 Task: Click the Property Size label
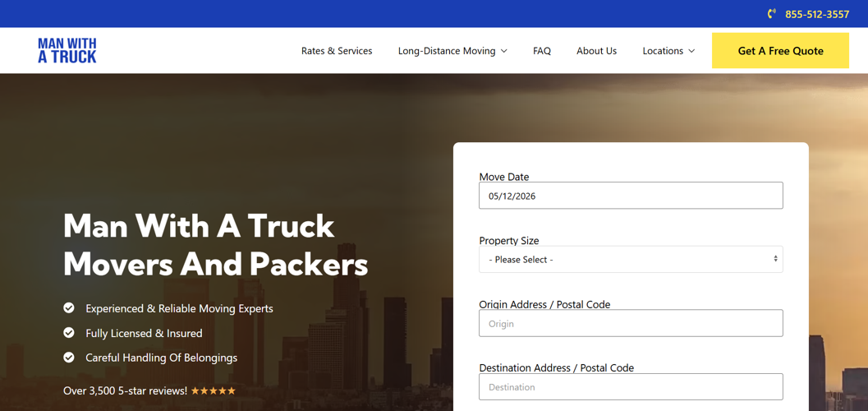point(509,241)
